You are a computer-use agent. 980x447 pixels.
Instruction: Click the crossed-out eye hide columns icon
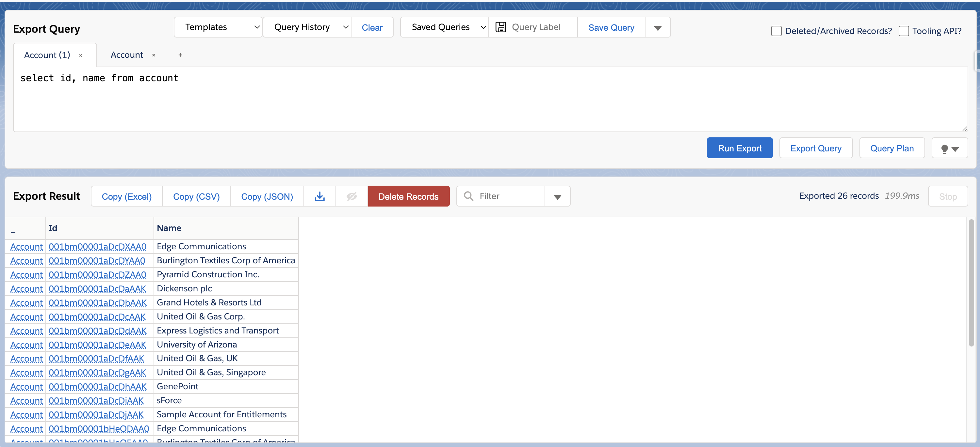pos(351,196)
